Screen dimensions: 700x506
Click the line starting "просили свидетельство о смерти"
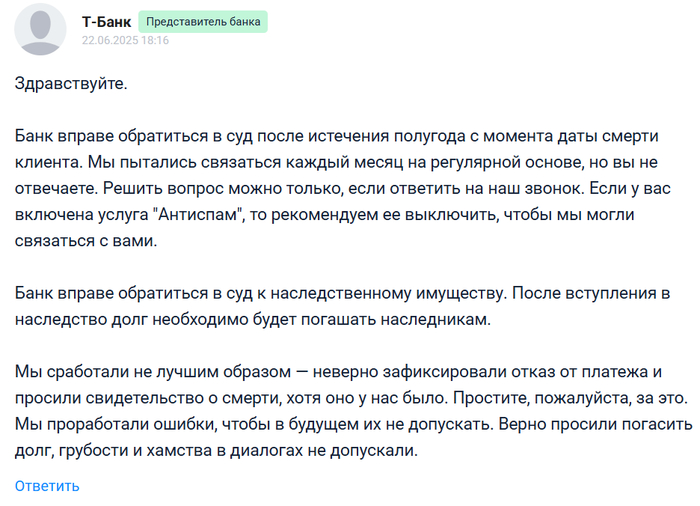(351, 398)
